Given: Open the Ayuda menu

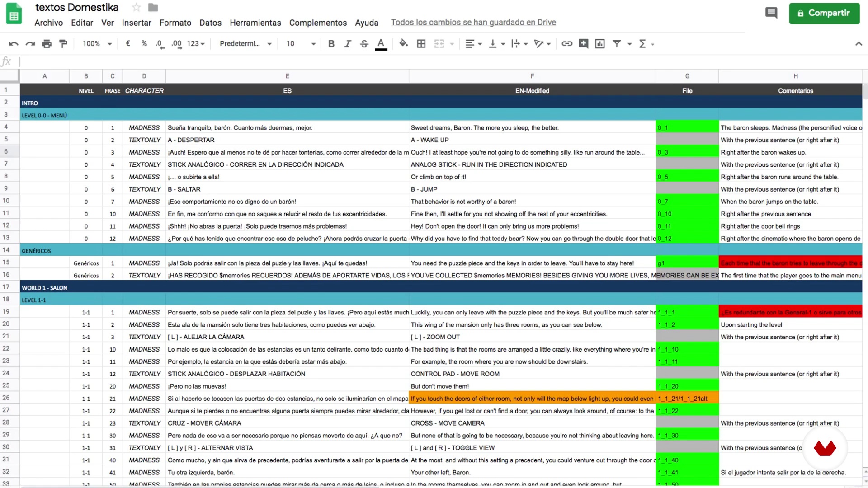Looking at the screenshot, I should 367,23.
